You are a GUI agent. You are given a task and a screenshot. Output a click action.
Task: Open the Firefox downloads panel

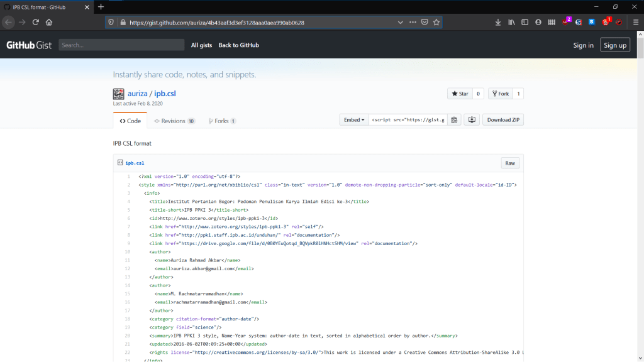tap(498, 22)
